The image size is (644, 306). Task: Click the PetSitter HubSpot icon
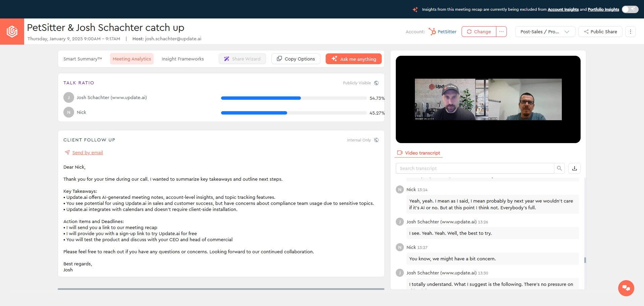432,32
